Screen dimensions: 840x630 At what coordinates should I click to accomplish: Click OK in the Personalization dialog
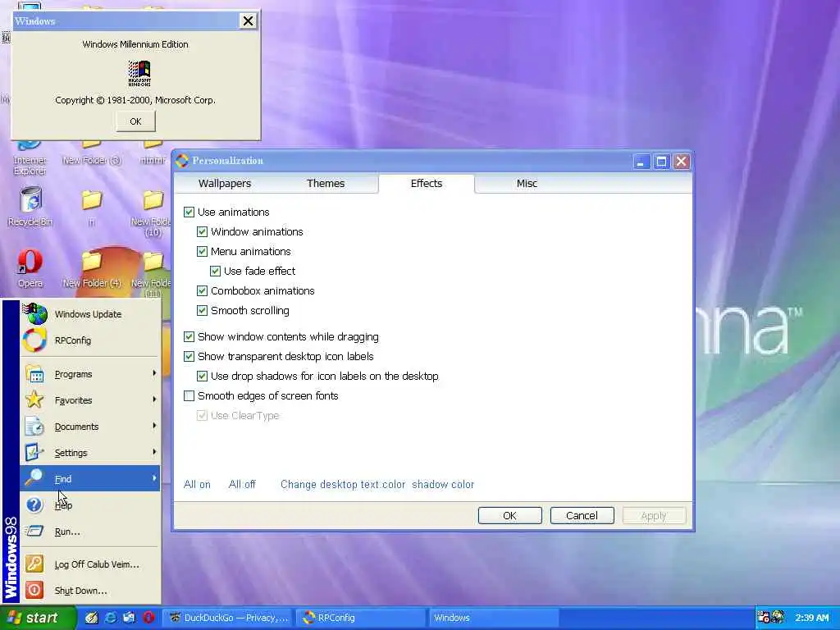click(510, 516)
